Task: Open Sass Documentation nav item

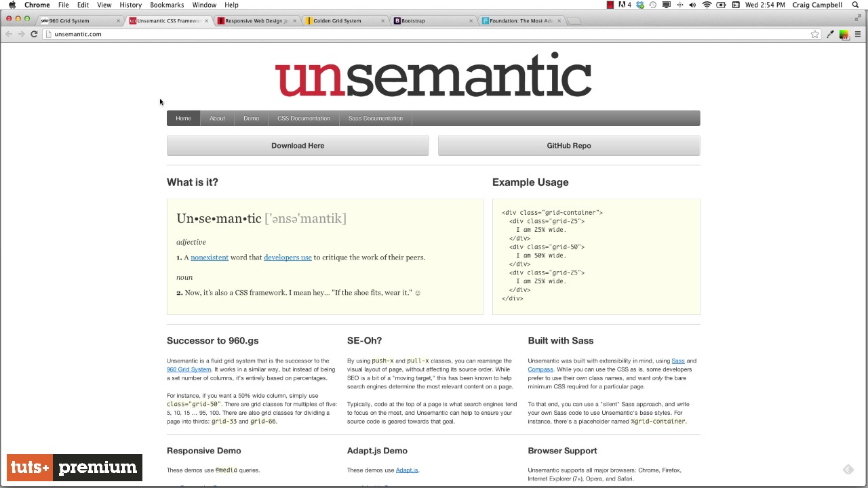Action: coord(376,119)
